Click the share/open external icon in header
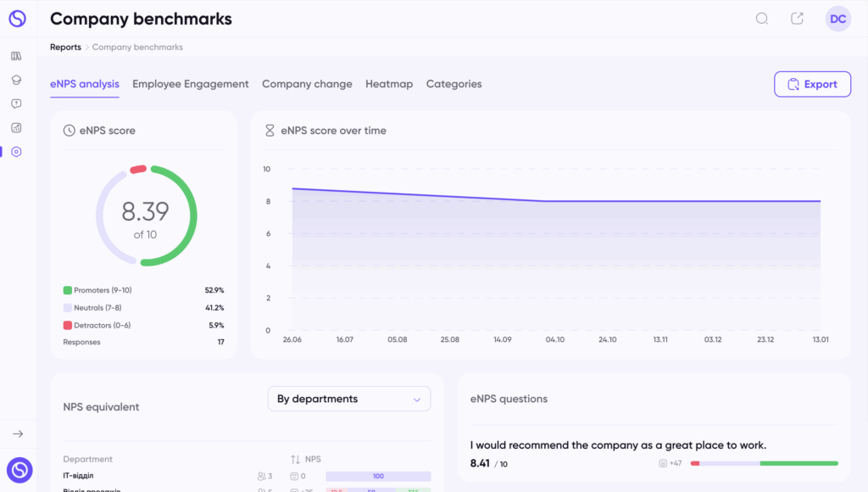The image size is (868, 492). coord(797,19)
